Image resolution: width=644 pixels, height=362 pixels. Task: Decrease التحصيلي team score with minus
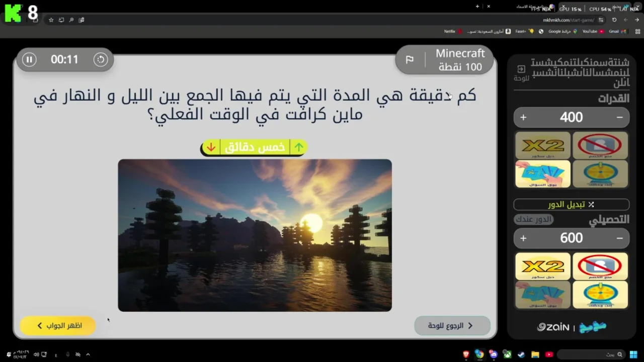(619, 238)
